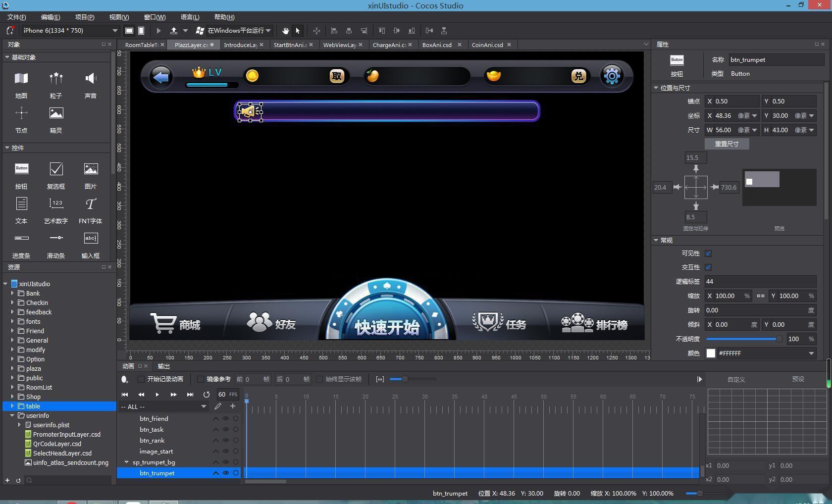Click the Map object icon
Screen dimensions: 832x504
pyautogui.click(x=21, y=78)
